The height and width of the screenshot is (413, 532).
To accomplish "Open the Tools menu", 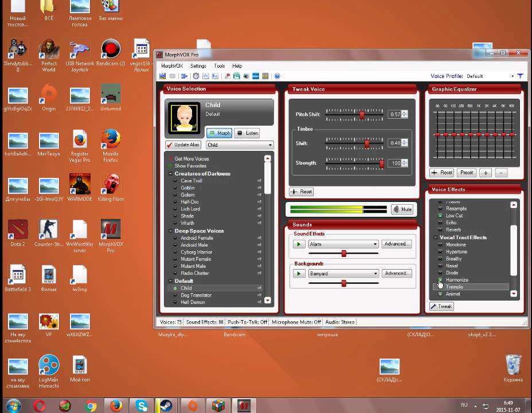I will [x=219, y=66].
